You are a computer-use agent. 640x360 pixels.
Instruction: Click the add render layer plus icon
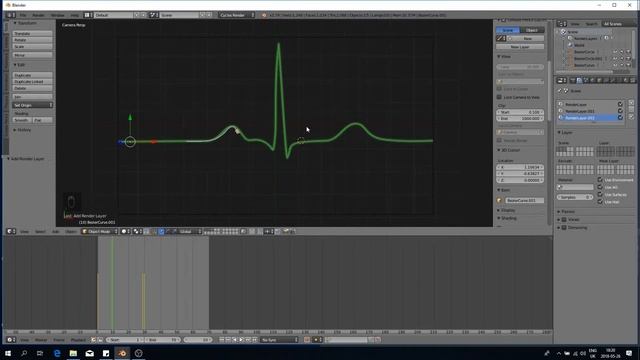(x=631, y=103)
